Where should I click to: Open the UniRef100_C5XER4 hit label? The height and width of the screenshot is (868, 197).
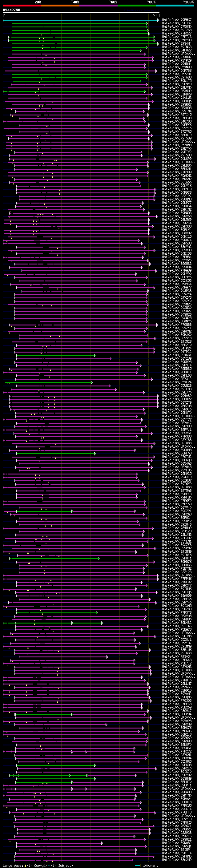(x=177, y=382)
